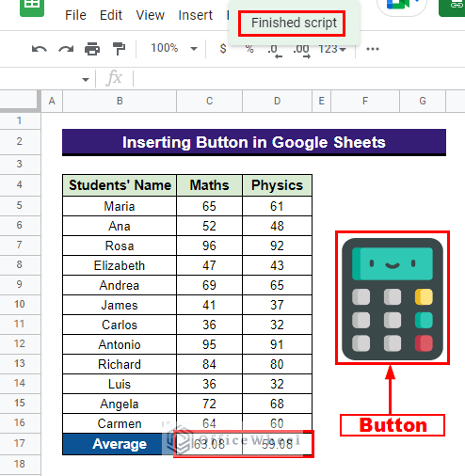Open the File menu
The image size is (465, 476).
coord(75,15)
